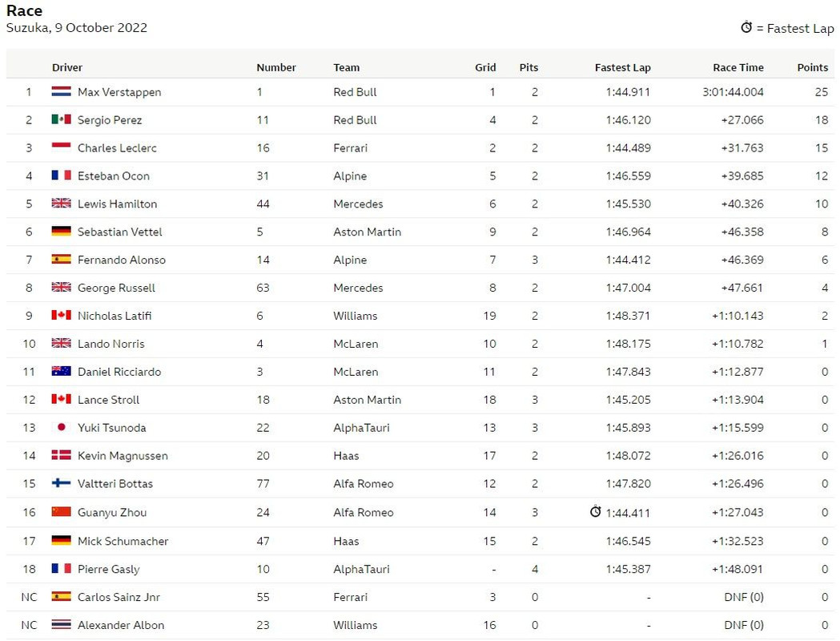This screenshot has width=840, height=641.
Task: Click the Danish flag beside Kevin Magnussen
Action: 61,455
